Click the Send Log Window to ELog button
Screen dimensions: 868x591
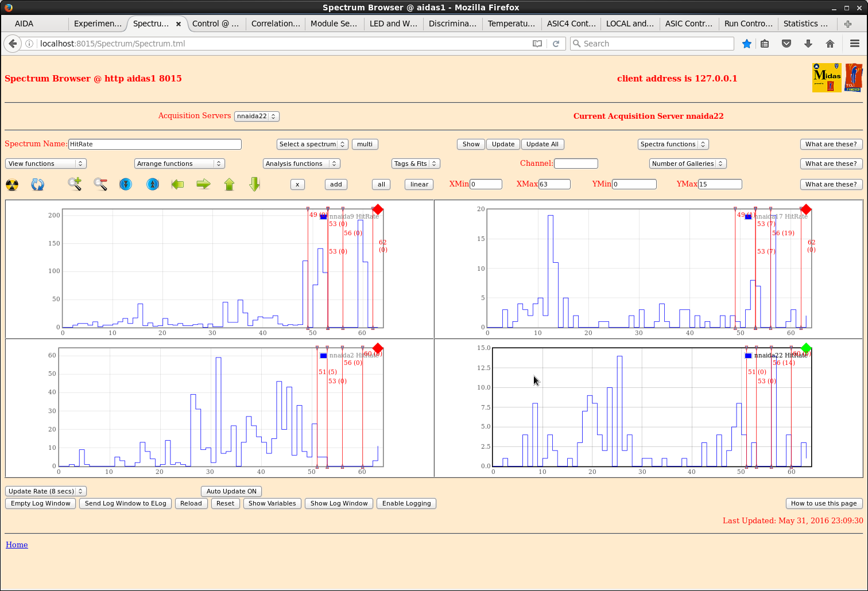[x=125, y=503]
